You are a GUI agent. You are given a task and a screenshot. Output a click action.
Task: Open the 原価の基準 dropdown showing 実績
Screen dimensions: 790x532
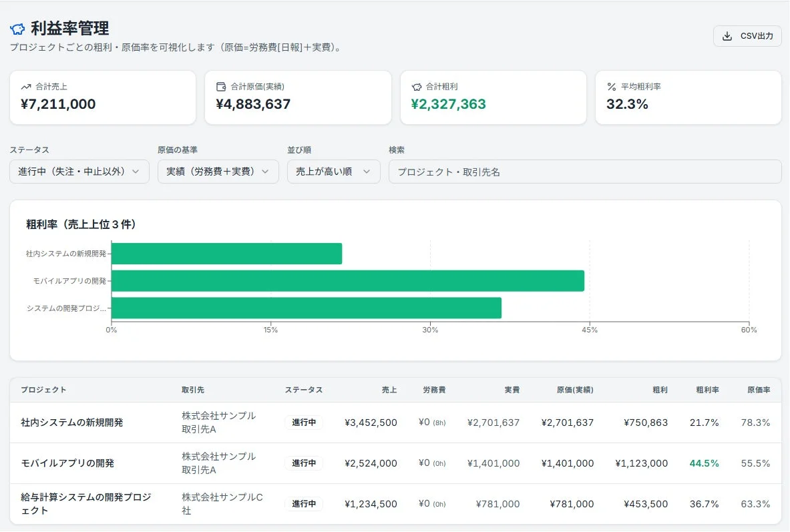click(218, 172)
